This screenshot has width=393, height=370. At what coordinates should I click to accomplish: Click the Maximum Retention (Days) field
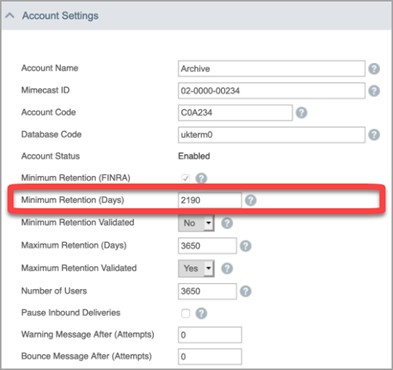207,246
